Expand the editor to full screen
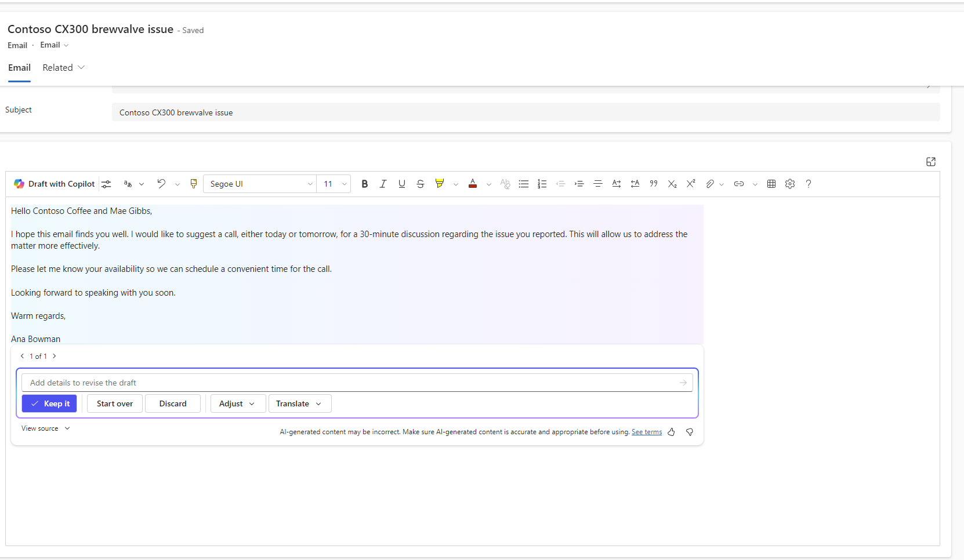 point(931,162)
